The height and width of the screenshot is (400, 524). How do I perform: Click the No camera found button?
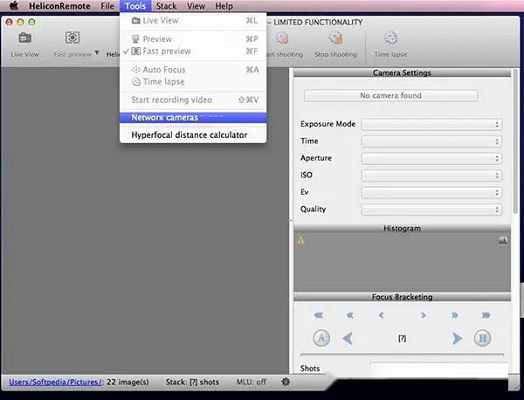[x=391, y=96]
